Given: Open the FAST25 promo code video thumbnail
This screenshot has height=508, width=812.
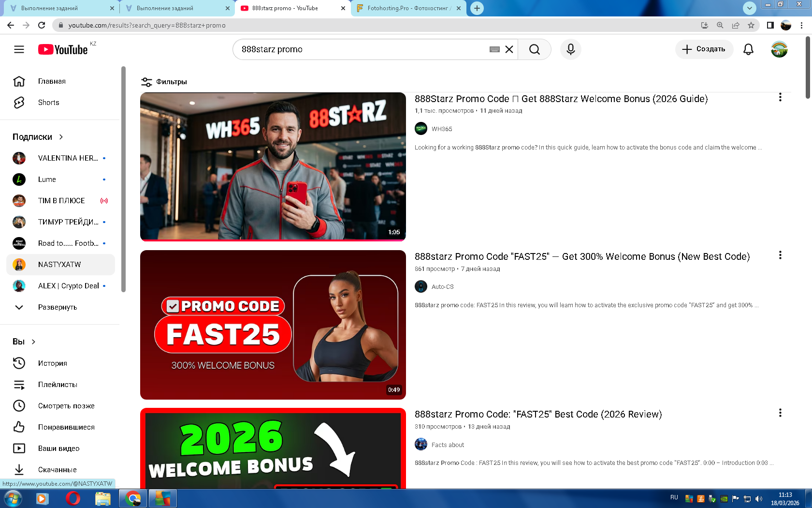Looking at the screenshot, I should (x=273, y=325).
